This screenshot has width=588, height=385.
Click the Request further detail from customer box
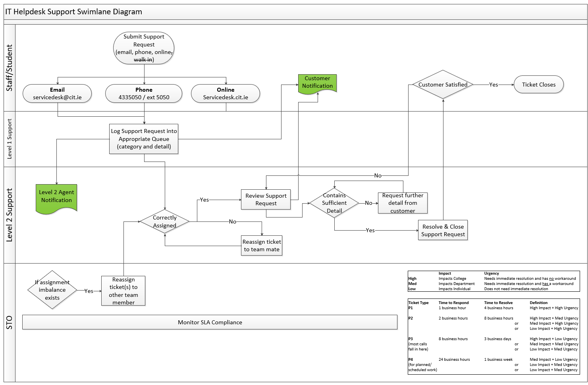coord(403,203)
